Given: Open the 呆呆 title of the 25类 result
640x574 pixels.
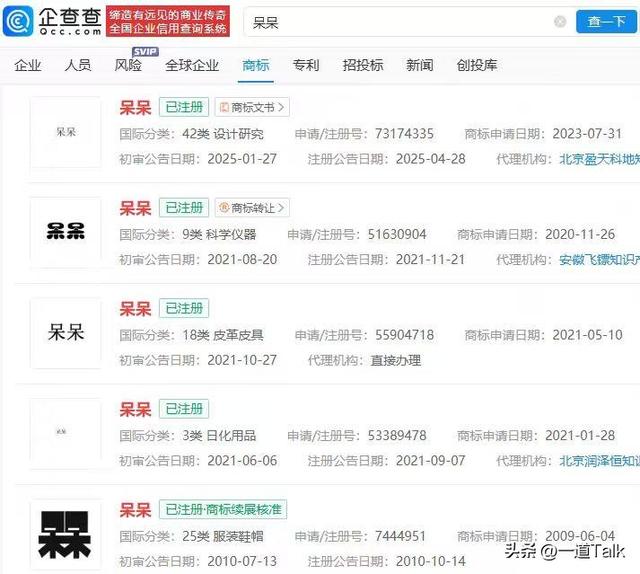Looking at the screenshot, I should pos(135,510).
